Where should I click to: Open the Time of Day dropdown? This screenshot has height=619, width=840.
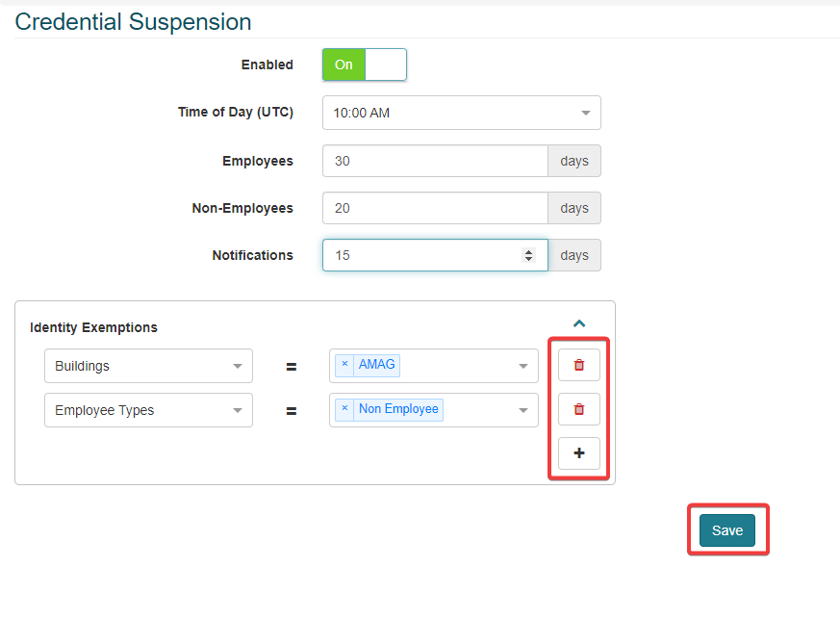[462, 113]
